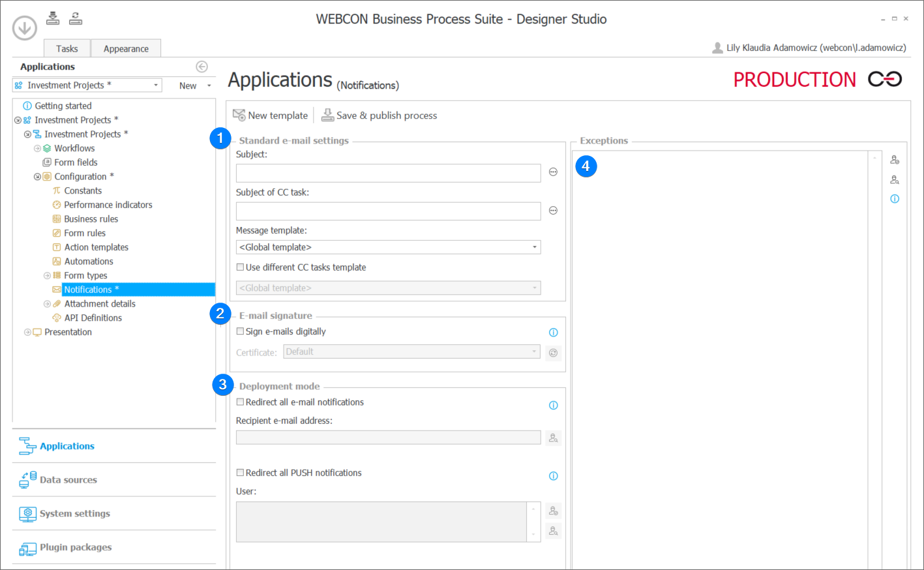Click the import application icon in title bar
The height and width of the screenshot is (570, 924).
(x=53, y=18)
